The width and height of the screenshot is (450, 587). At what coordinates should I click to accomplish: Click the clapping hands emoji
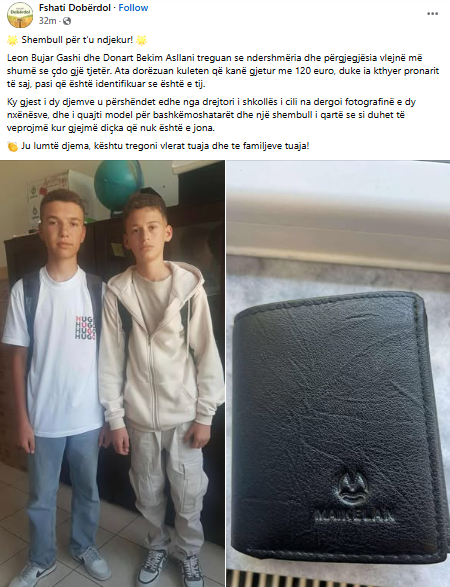pyautogui.click(x=12, y=146)
